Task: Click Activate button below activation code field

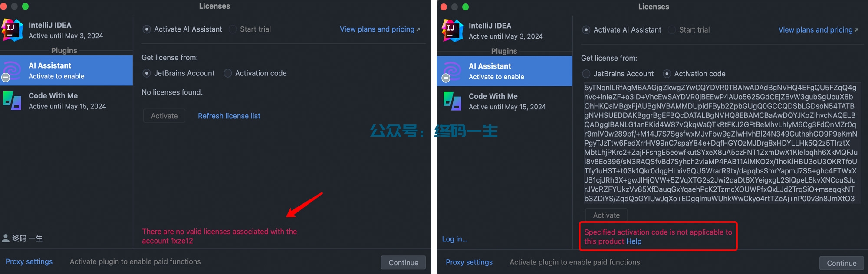Action: click(606, 215)
